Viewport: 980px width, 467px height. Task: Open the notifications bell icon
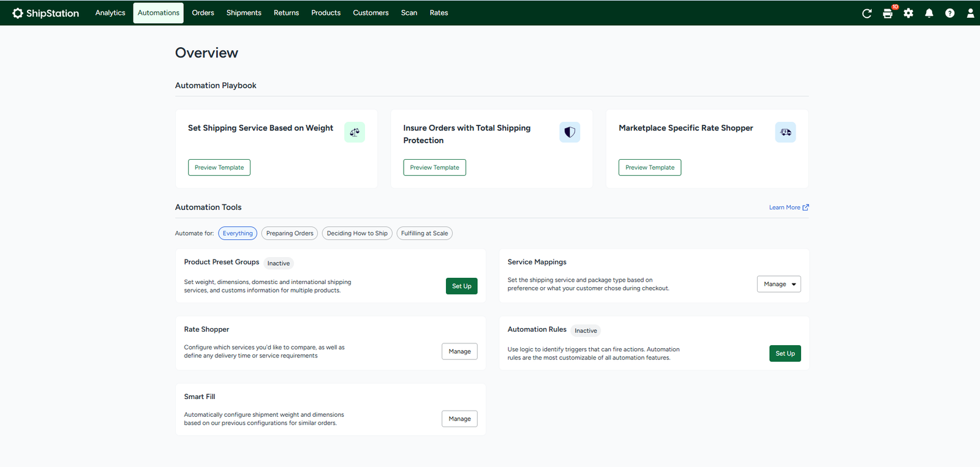(x=929, y=13)
